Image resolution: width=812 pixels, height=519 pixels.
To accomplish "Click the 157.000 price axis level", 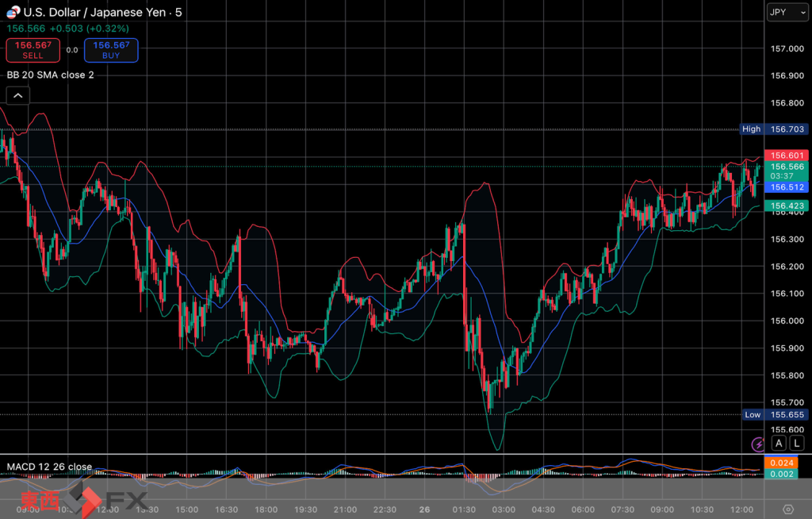I will click(x=787, y=48).
